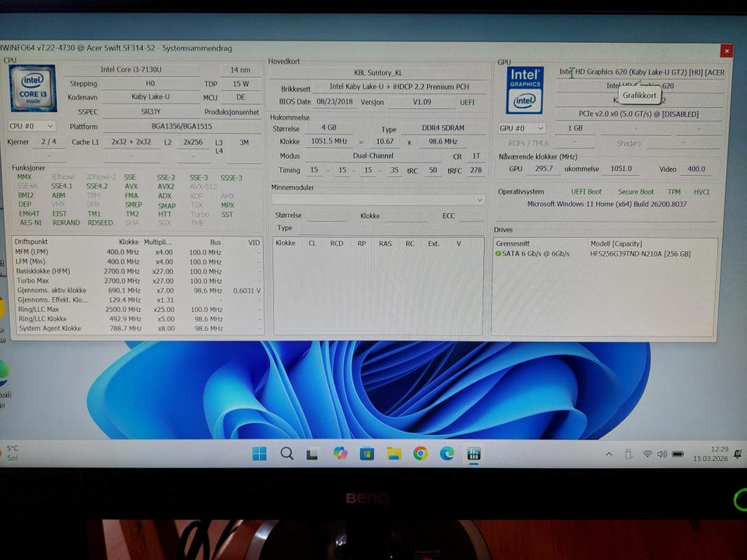Open Wi-Fi network tray icon
The height and width of the screenshot is (560, 747).
coord(647,454)
